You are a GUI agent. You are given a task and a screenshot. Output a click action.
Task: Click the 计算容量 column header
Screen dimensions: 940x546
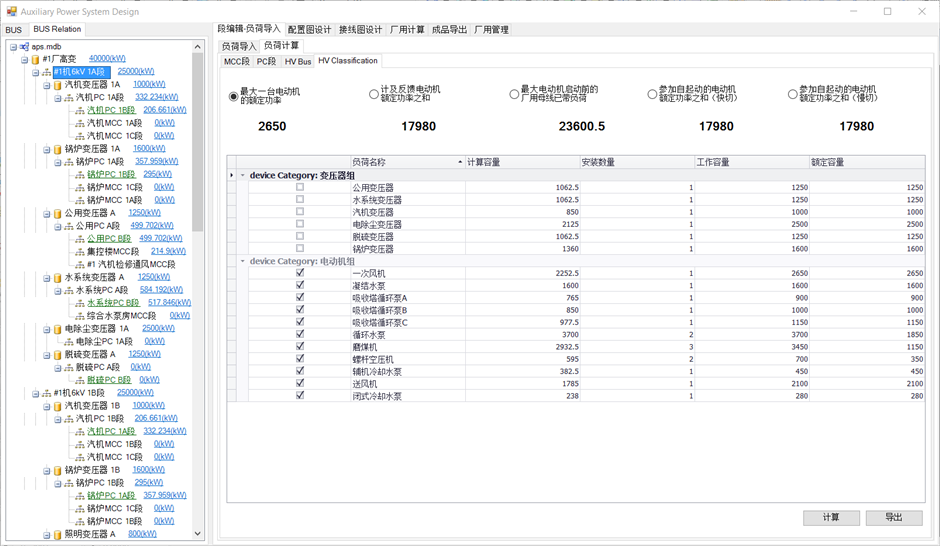[523, 162]
